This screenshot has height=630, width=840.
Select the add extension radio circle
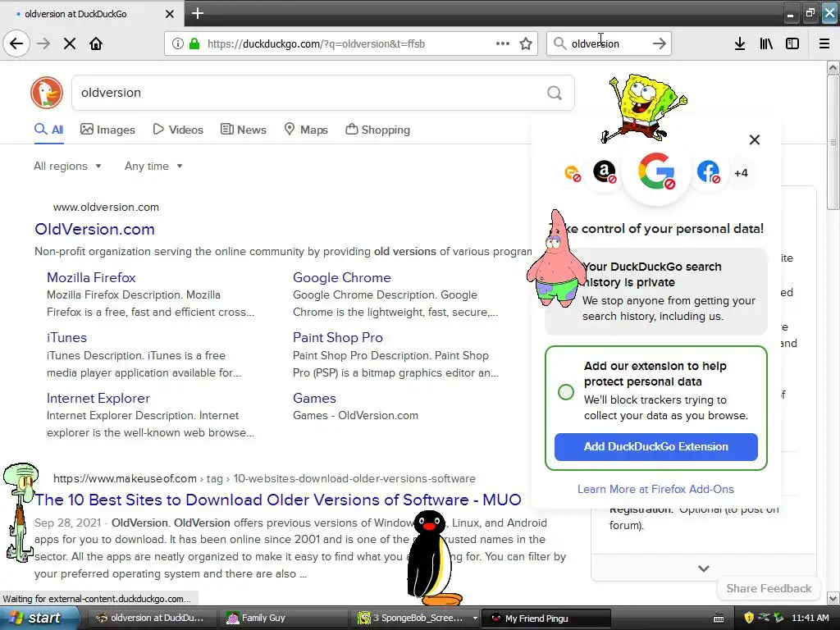click(566, 392)
